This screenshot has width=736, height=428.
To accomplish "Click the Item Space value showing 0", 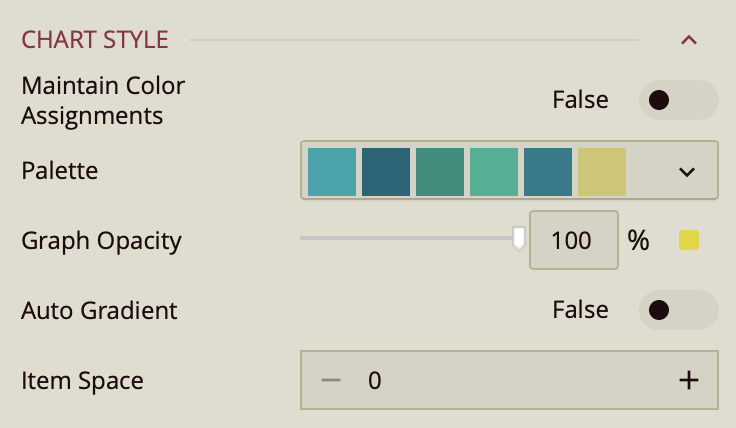I will [375, 380].
